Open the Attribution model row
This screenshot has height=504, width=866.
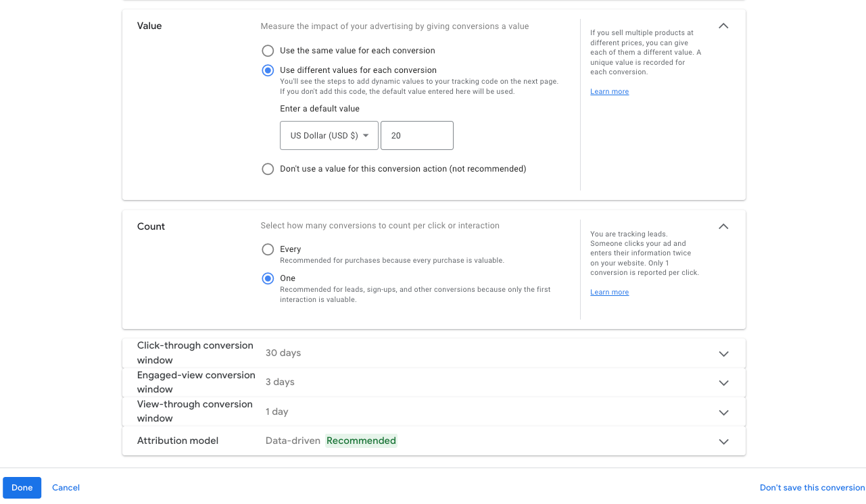433,441
